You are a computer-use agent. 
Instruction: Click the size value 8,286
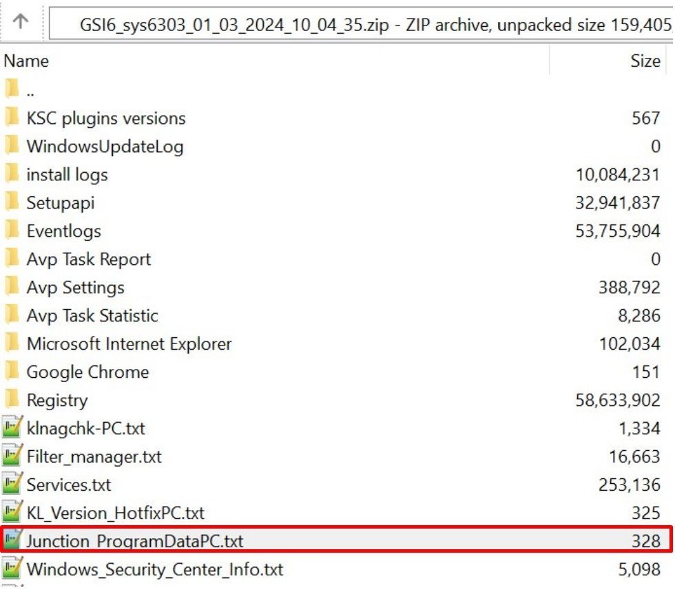tap(639, 316)
